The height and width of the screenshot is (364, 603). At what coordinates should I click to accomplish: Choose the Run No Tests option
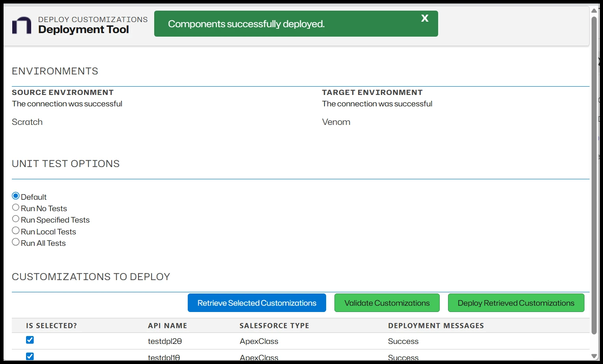click(16, 208)
